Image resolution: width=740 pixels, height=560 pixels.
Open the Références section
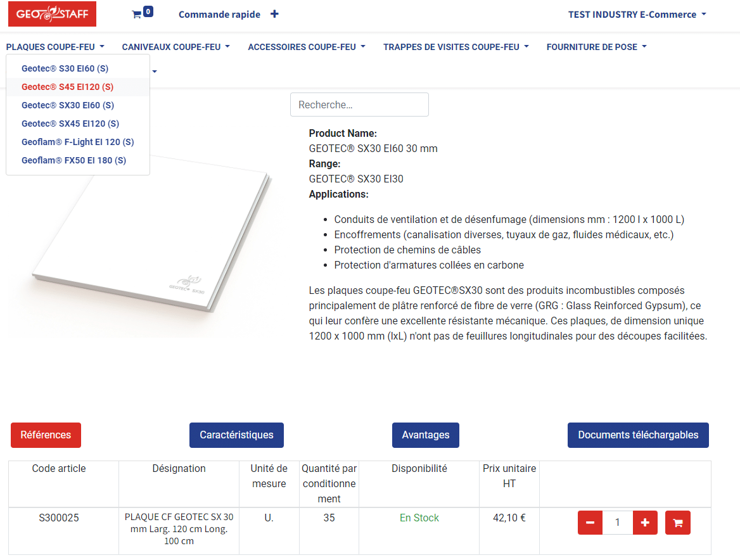coord(46,435)
